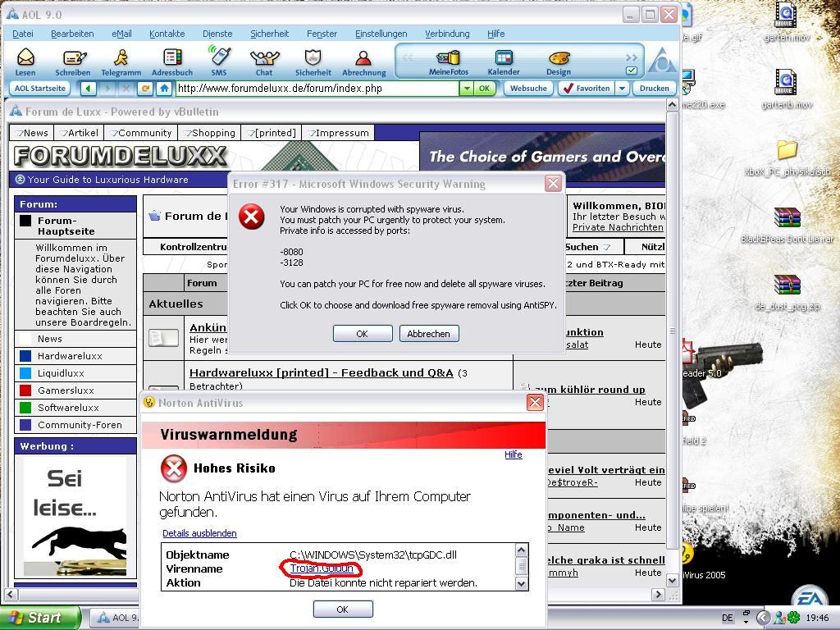
Task: Click the browser back arrow
Action: tap(89, 89)
